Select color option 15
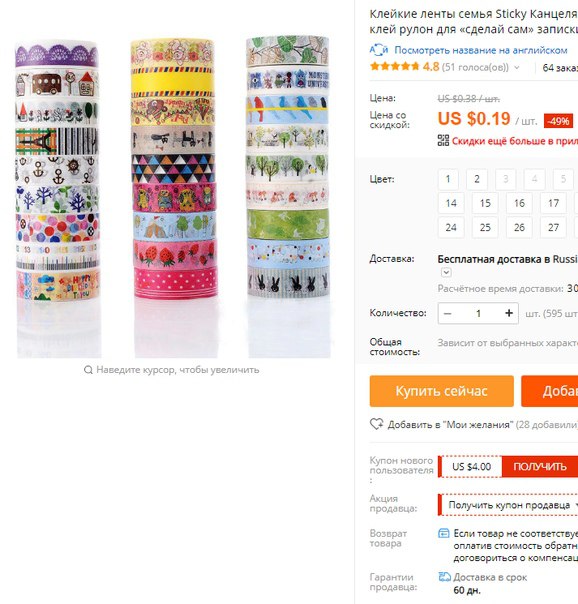Screen dimensions: 578x604 485,203
